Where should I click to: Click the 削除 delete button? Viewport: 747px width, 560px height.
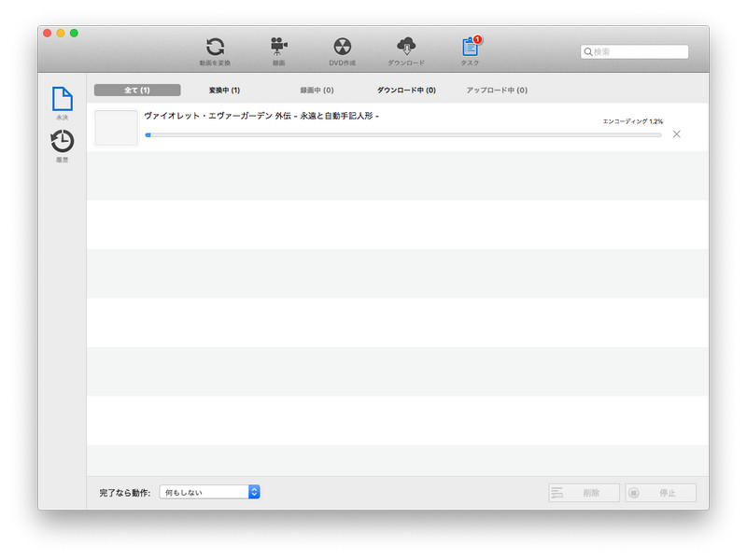[x=585, y=493]
